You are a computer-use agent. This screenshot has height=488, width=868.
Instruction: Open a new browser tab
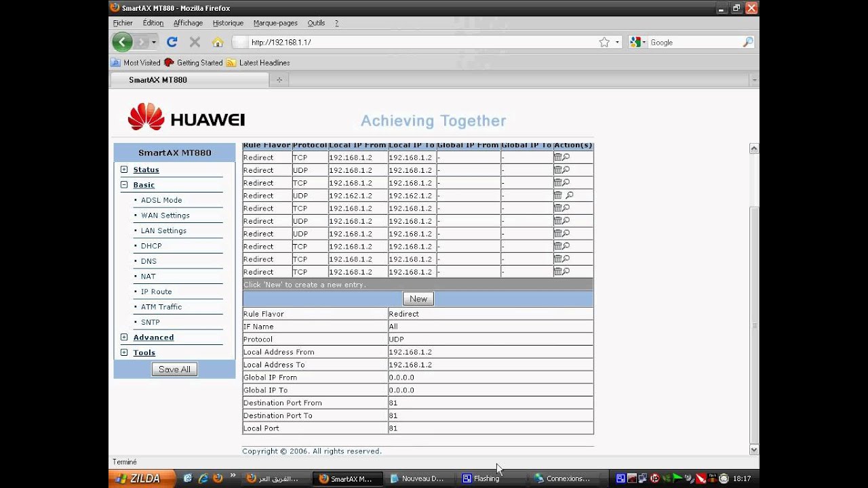point(279,80)
